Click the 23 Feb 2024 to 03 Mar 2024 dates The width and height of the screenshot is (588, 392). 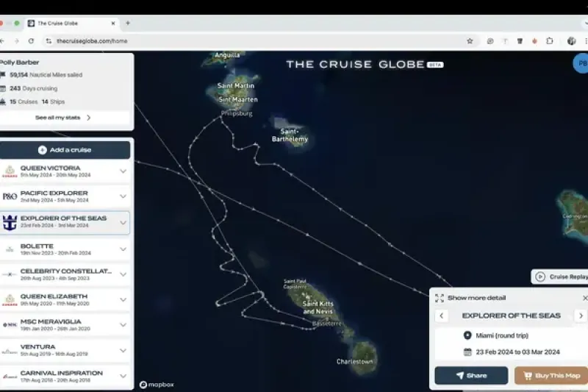(x=517, y=352)
